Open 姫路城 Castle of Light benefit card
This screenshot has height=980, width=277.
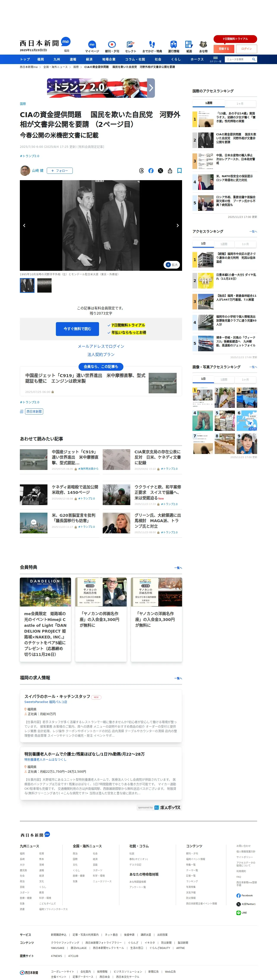pyautogui.click(x=45, y=619)
